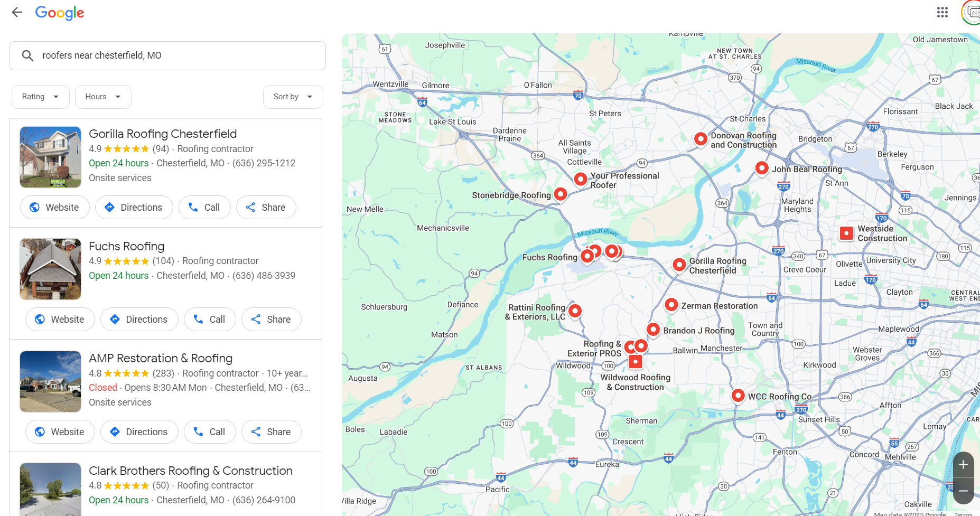Expand the Rating filter dropdown
980x516 pixels.
click(41, 97)
